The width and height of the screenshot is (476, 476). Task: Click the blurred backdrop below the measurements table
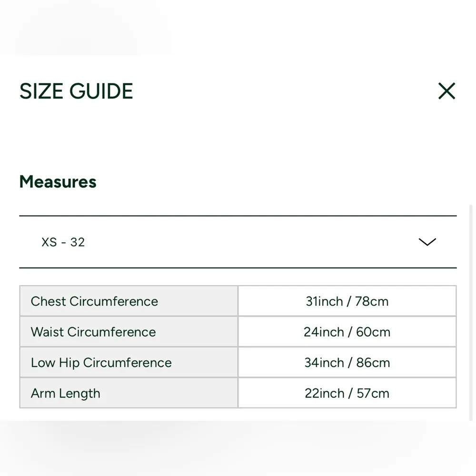238,447
